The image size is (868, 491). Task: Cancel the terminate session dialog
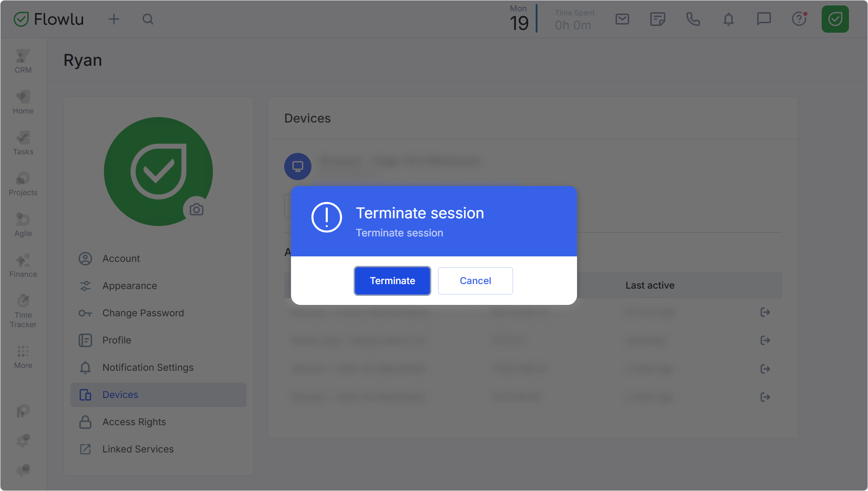(x=475, y=281)
